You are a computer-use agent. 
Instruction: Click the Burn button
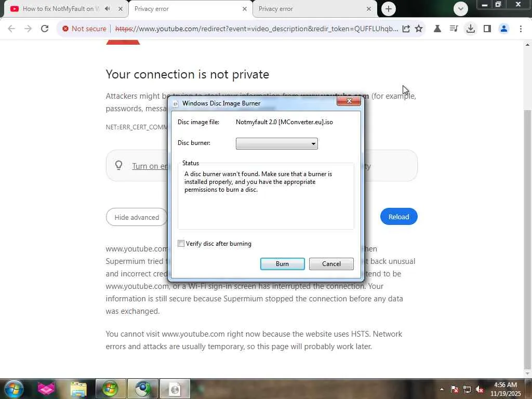(x=282, y=263)
